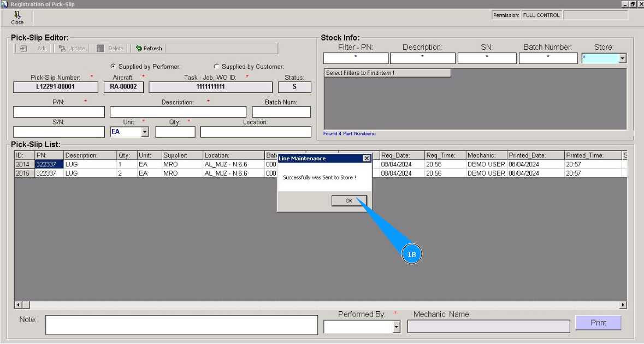This screenshot has width=644, height=344.
Task: Click scroll right arrow of Pick-Slip List
Action: (x=623, y=305)
